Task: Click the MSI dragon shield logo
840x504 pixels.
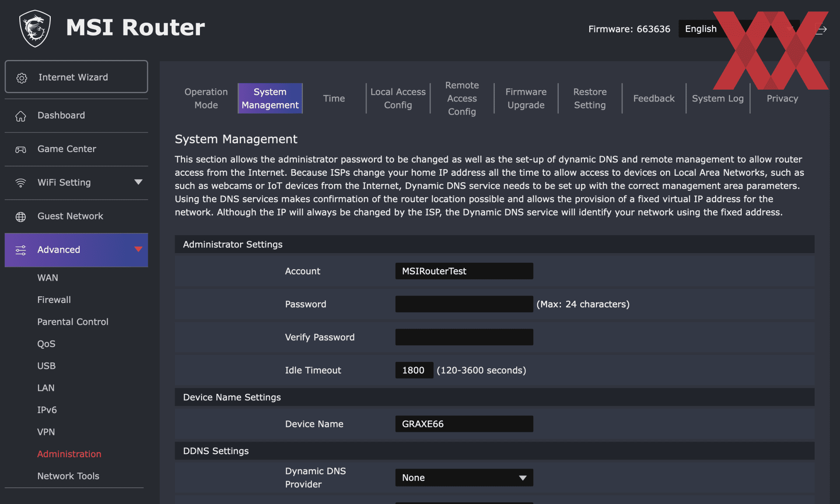Action: (x=35, y=28)
